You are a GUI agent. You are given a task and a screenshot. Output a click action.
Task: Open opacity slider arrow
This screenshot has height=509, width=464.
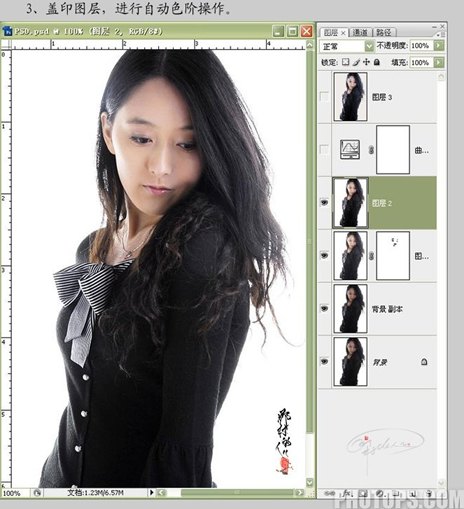439,46
